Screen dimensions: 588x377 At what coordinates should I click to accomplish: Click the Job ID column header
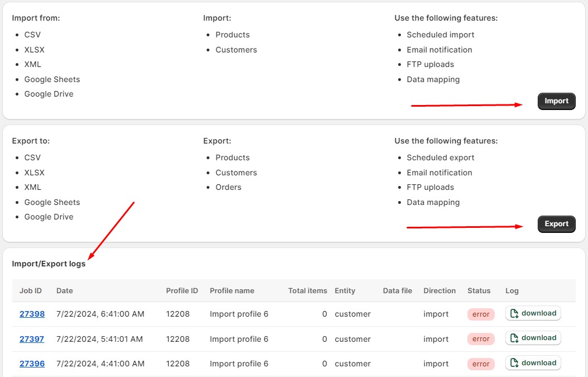pos(31,290)
